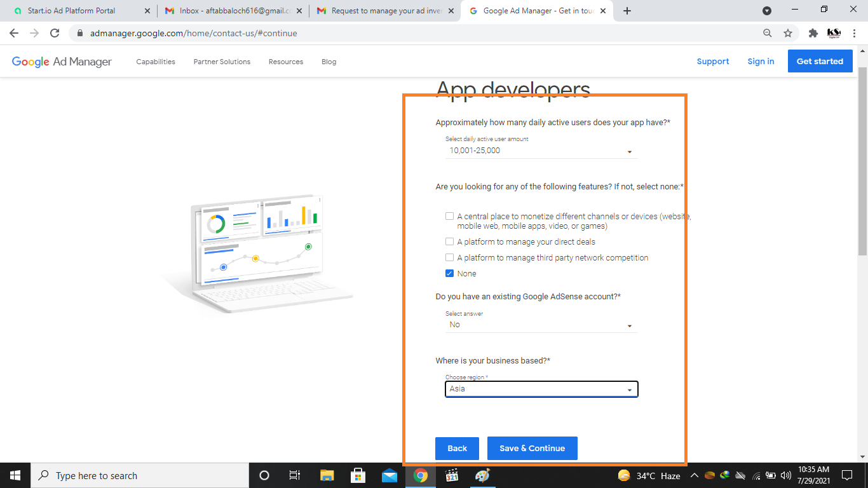Click the Google Ad Manager logo

62,62
